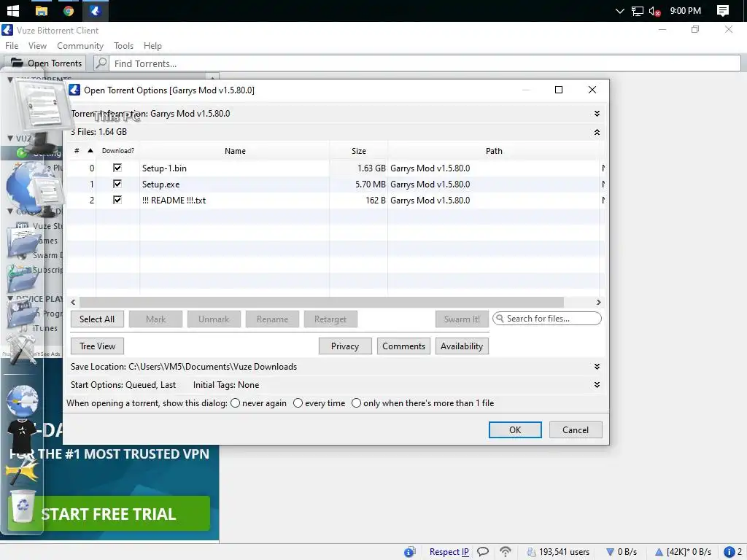Select the Setup-1.bin file name
Screen dimensions: 747x560
pyautogui.click(x=164, y=168)
